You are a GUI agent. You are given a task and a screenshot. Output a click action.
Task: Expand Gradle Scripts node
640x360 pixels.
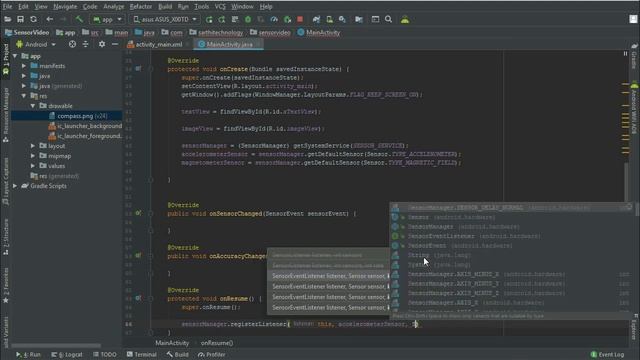(x=15, y=186)
